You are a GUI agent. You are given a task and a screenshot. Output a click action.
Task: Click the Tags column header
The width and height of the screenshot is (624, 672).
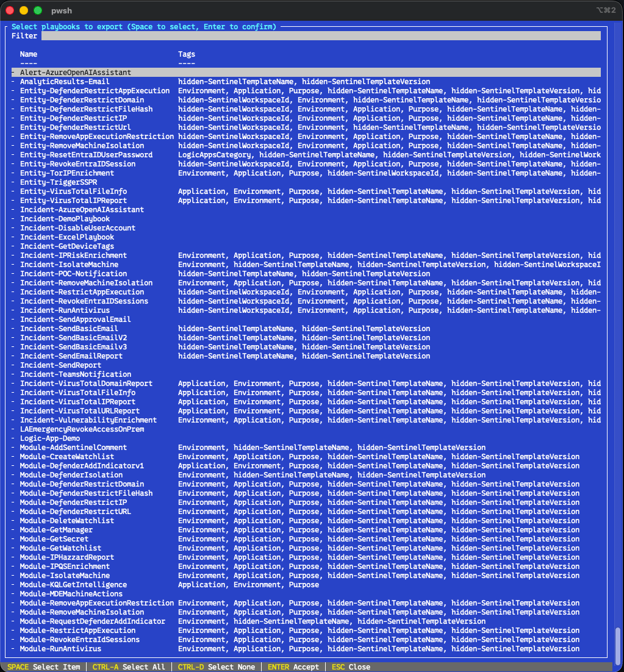tap(187, 54)
